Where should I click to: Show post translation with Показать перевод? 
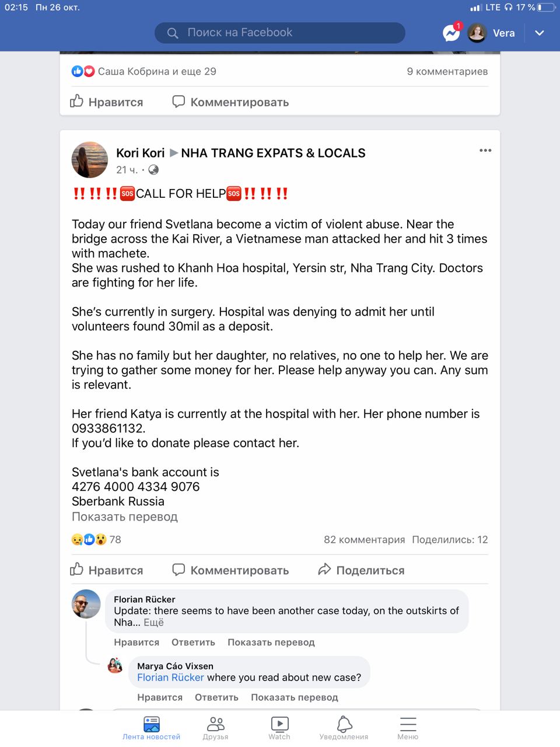[125, 516]
